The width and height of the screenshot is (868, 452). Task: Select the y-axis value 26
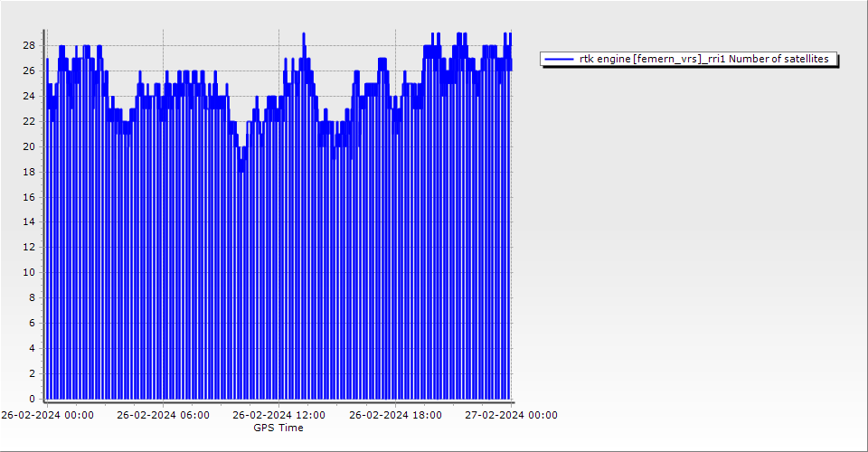[x=29, y=71]
